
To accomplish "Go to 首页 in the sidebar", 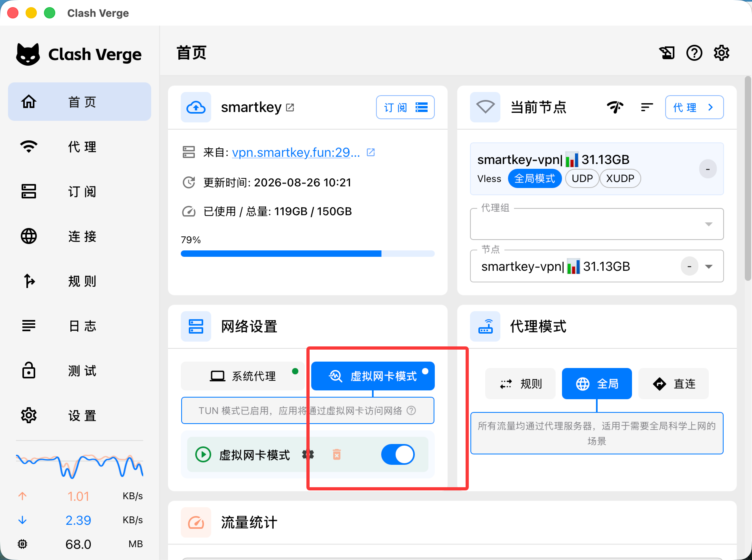I will [x=80, y=102].
